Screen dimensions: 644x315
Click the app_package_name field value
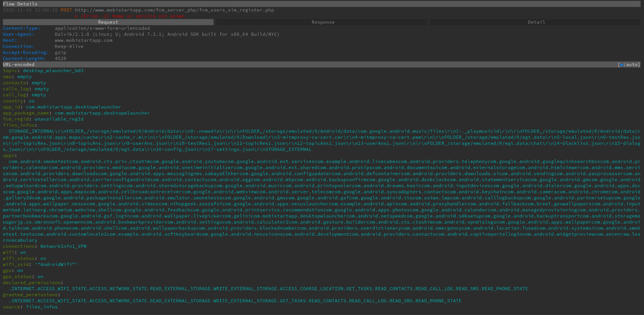(x=102, y=113)
